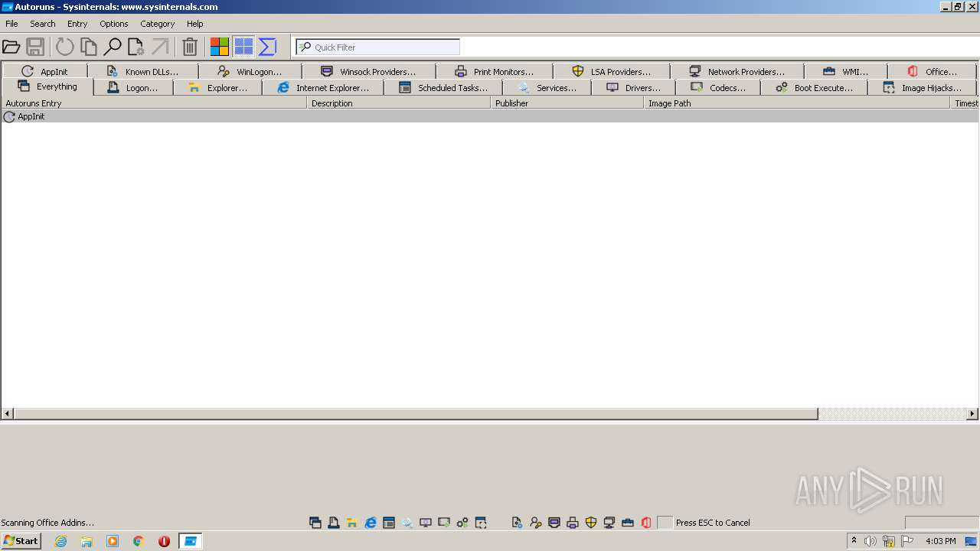Switch to the Codecs tab

[717, 88]
